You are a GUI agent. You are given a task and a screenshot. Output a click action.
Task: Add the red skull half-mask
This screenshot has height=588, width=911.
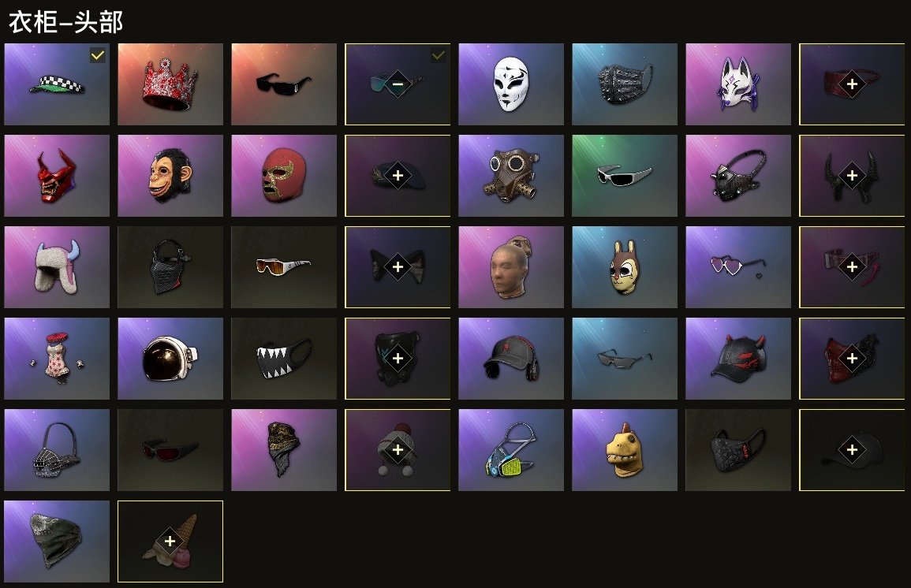click(x=852, y=358)
